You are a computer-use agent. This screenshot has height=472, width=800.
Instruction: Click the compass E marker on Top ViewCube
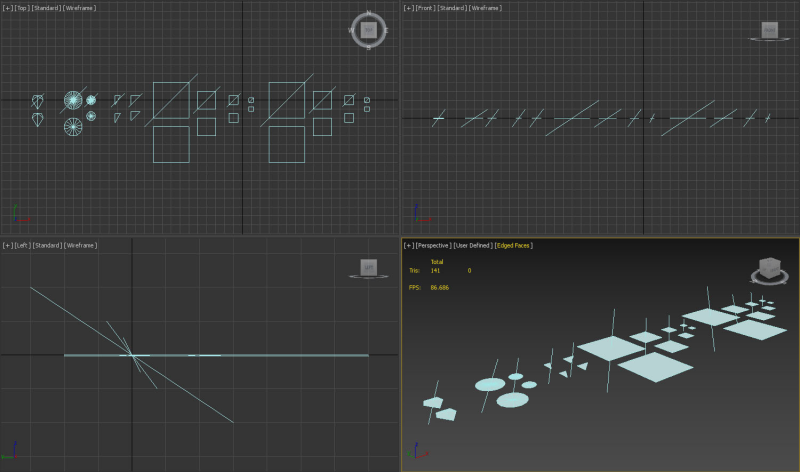(x=386, y=31)
